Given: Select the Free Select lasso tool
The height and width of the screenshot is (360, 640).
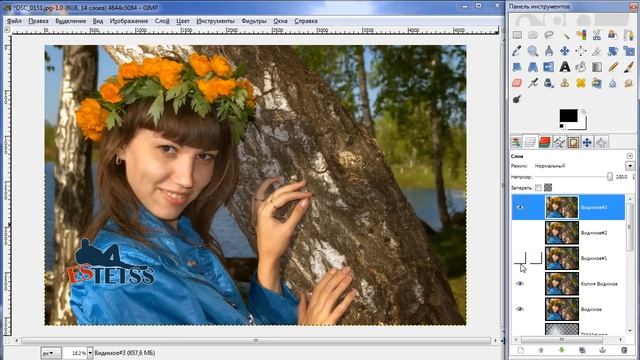Looking at the screenshot, I should (x=549, y=35).
